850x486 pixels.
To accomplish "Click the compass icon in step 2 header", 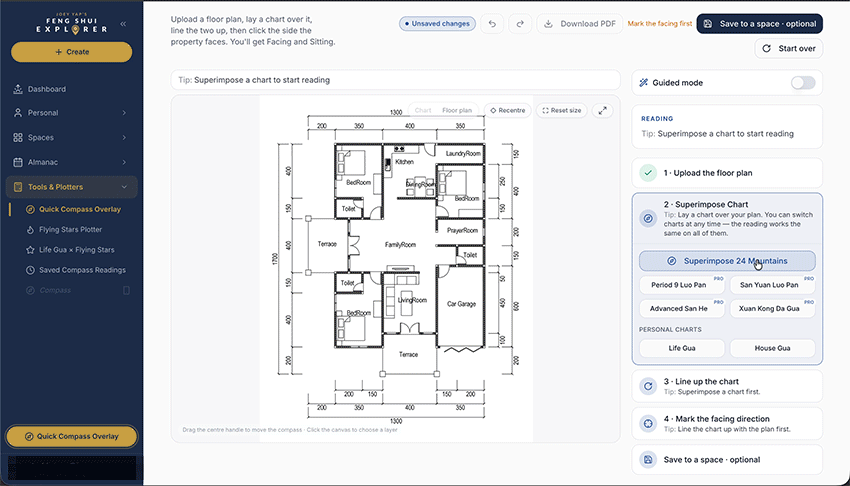I will pyautogui.click(x=648, y=218).
